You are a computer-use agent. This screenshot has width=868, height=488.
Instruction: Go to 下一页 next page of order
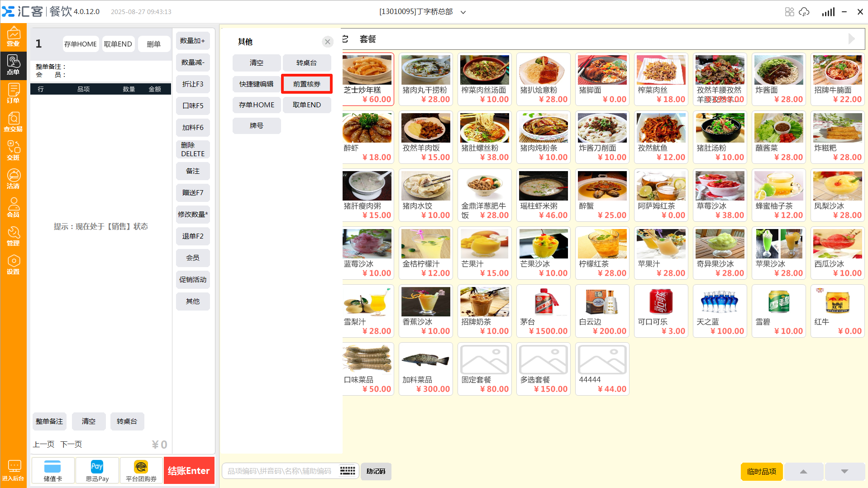[72, 445]
